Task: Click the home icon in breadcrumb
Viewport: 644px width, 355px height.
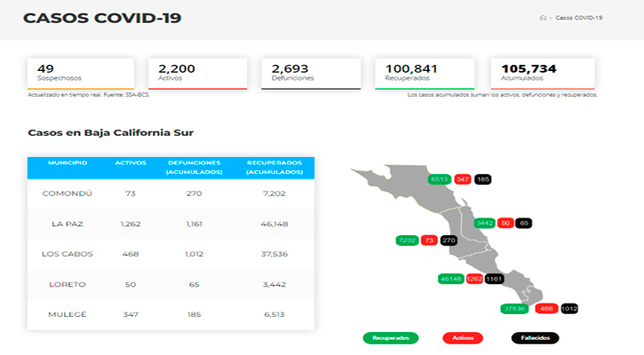Action: (x=543, y=18)
